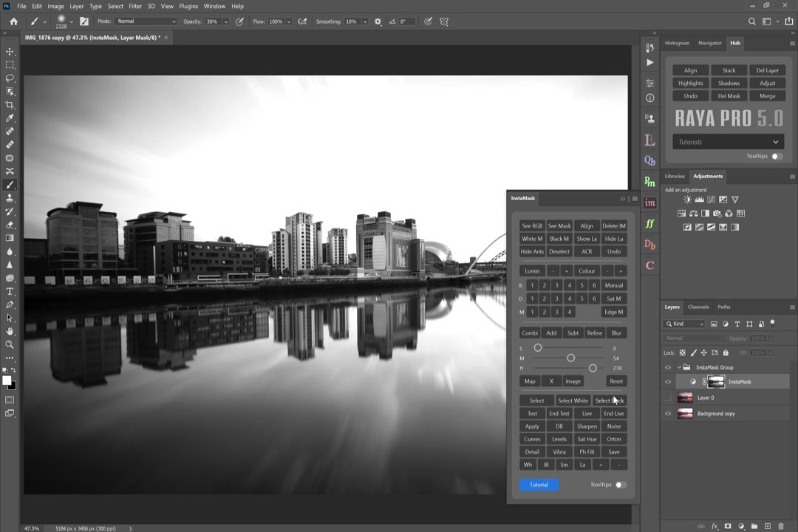Pick the Clone Stamp tool

10,198
